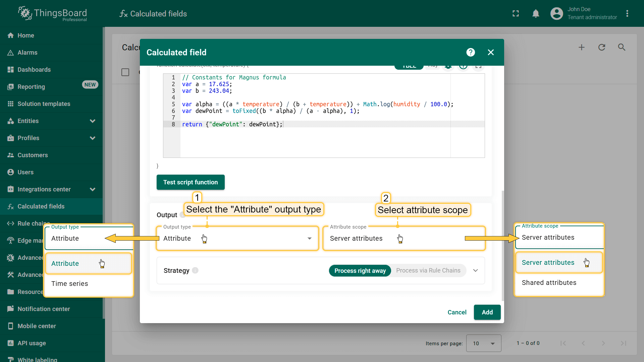The width and height of the screenshot is (644, 362).
Task: Open Dashboards in the sidebar
Action: pos(34,70)
